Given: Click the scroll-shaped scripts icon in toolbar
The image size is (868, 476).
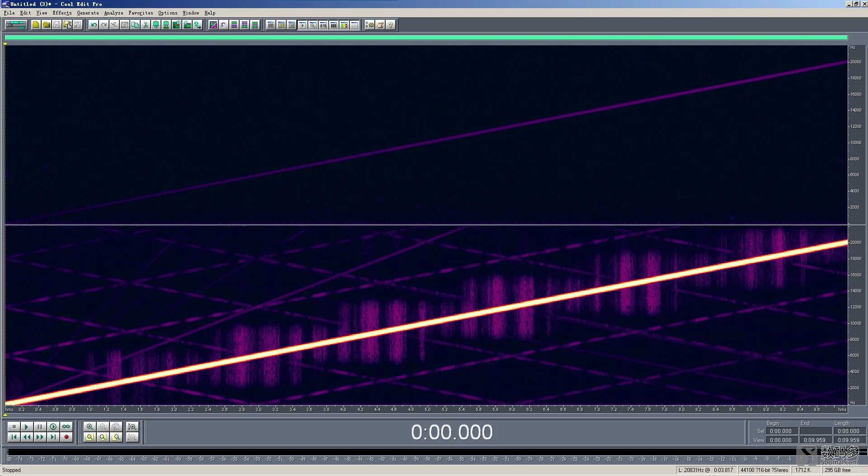Looking at the screenshot, I should click(x=381, y=25).
